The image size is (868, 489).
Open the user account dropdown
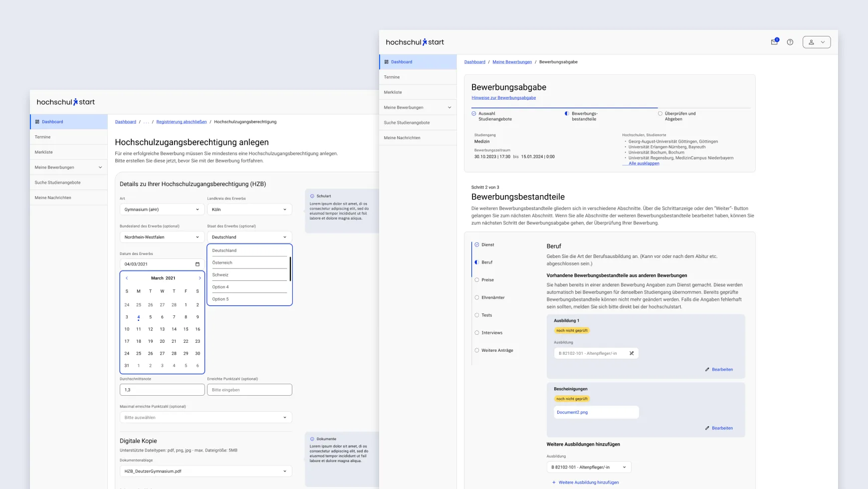[x=816, y=42]
